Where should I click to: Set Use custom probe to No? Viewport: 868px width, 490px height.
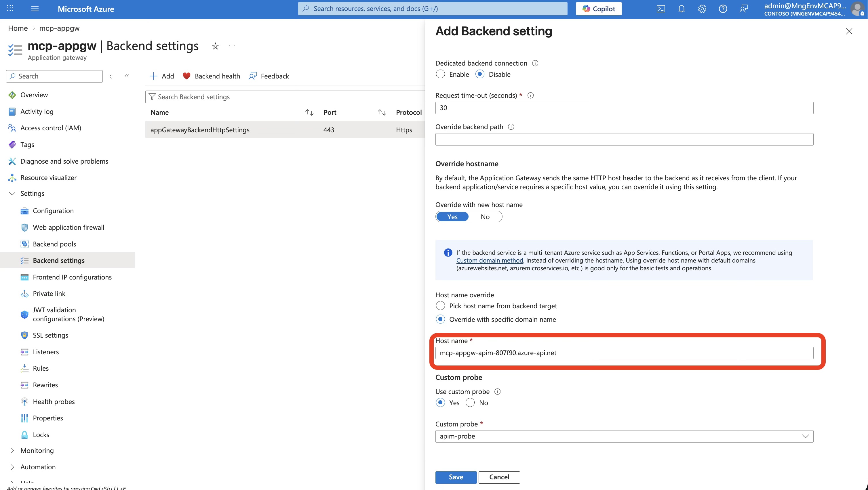coord(470,403)
